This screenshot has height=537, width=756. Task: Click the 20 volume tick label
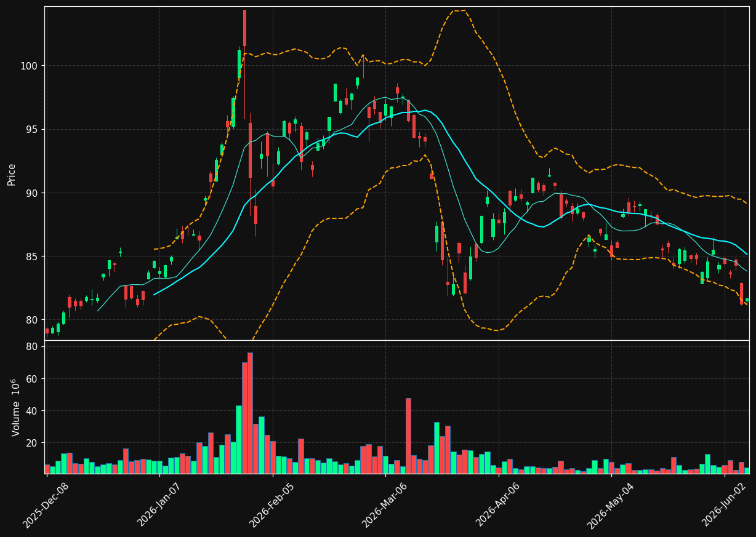coord(32,443)
